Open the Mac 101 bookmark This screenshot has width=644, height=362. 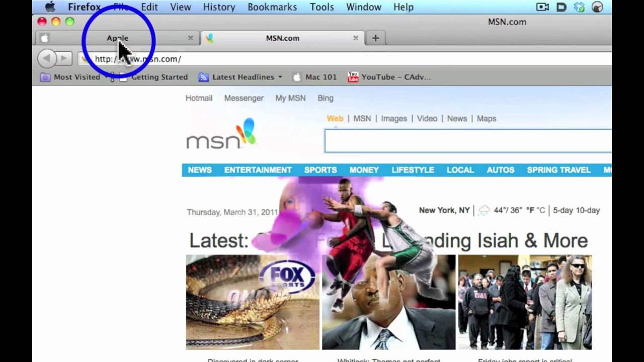coord(314,77)
